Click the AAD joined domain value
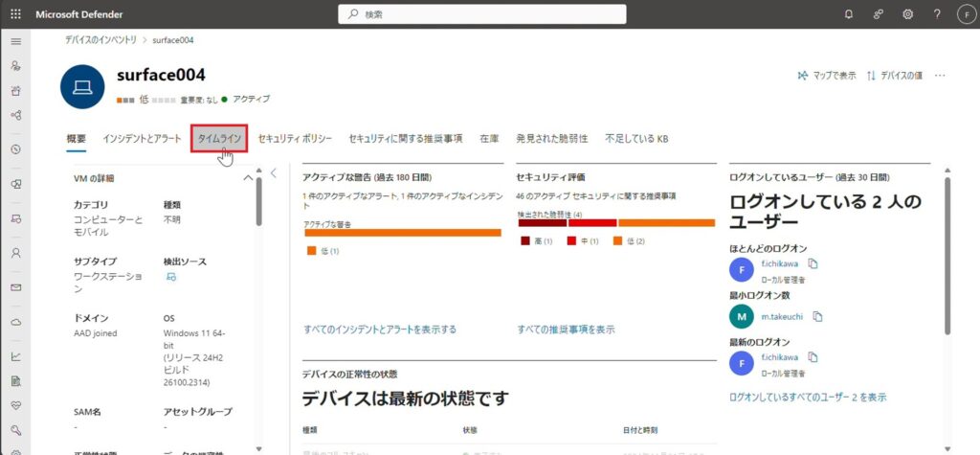The image size is (980, 455). click(x=95, y=333)
